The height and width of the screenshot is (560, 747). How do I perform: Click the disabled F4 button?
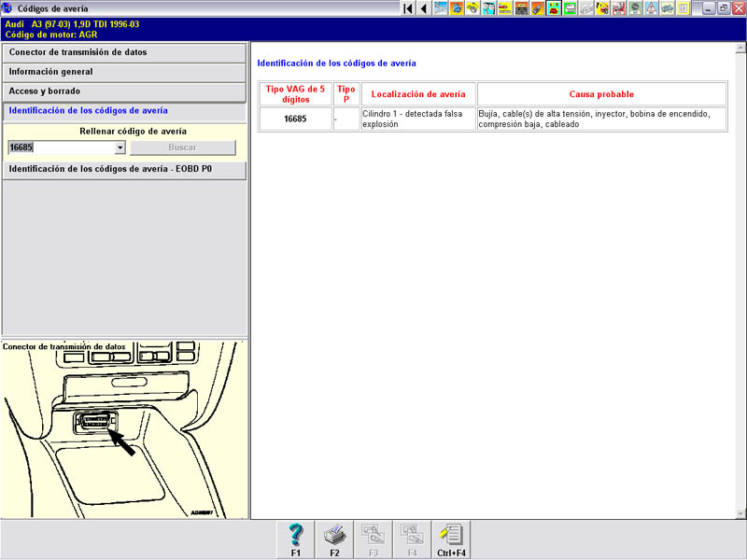click(412, 539)
